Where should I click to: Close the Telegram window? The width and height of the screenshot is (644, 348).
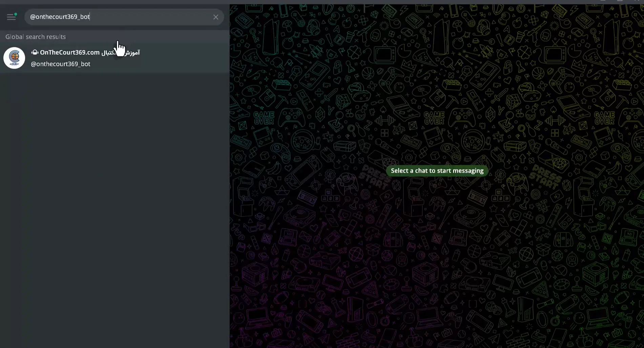tap(637, 1)
